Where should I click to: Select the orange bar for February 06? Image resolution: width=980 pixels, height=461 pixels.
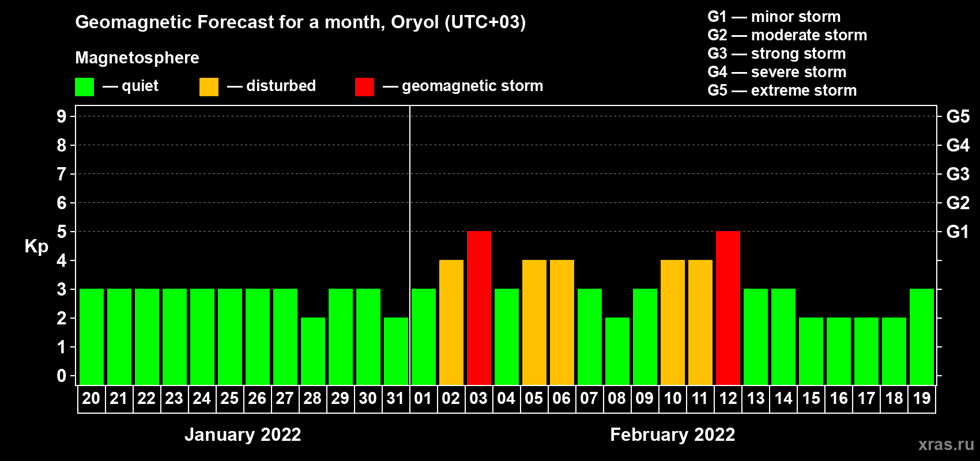(x=562, y=322)
